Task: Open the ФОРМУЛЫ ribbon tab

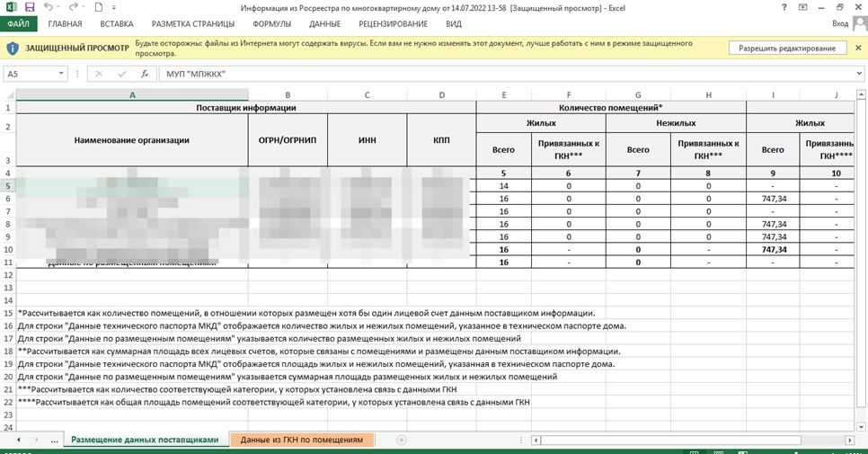Action: (x=271, y=23)
